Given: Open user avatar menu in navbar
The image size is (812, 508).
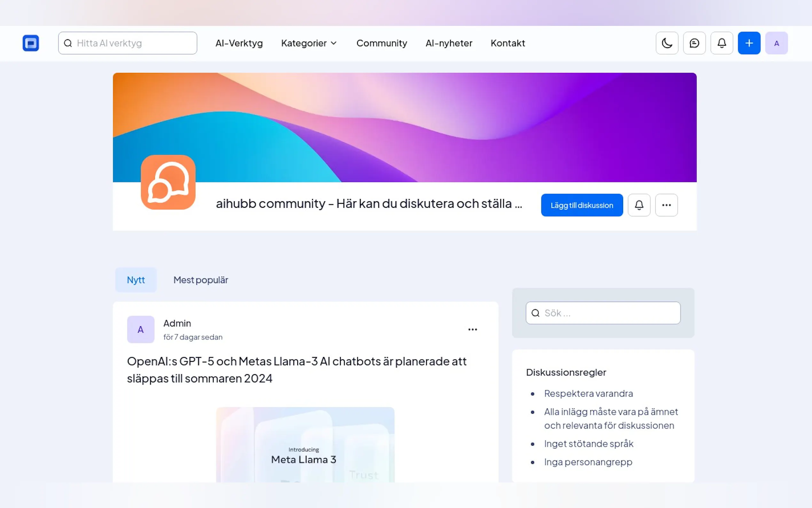Looking at the screenshot, I should coord(776,43).
